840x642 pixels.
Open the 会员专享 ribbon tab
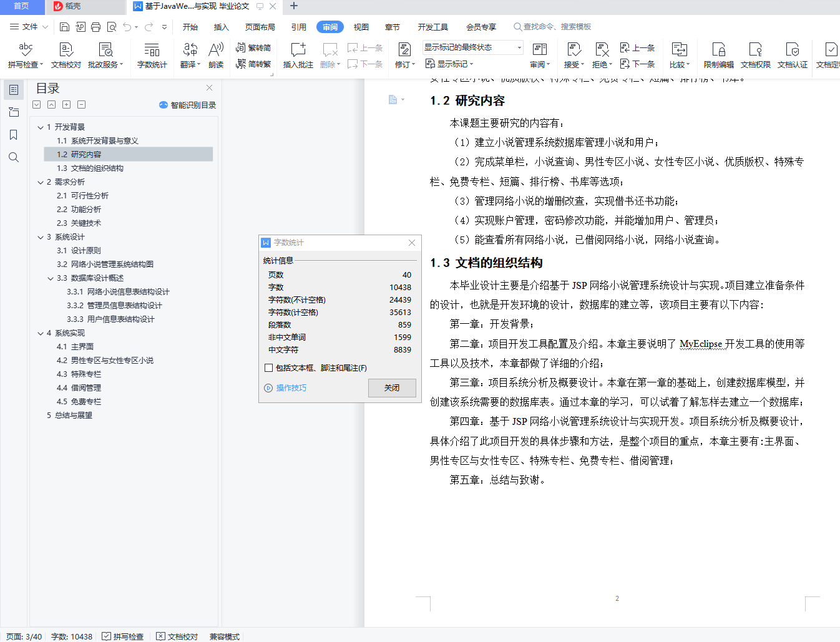[481, 27]
